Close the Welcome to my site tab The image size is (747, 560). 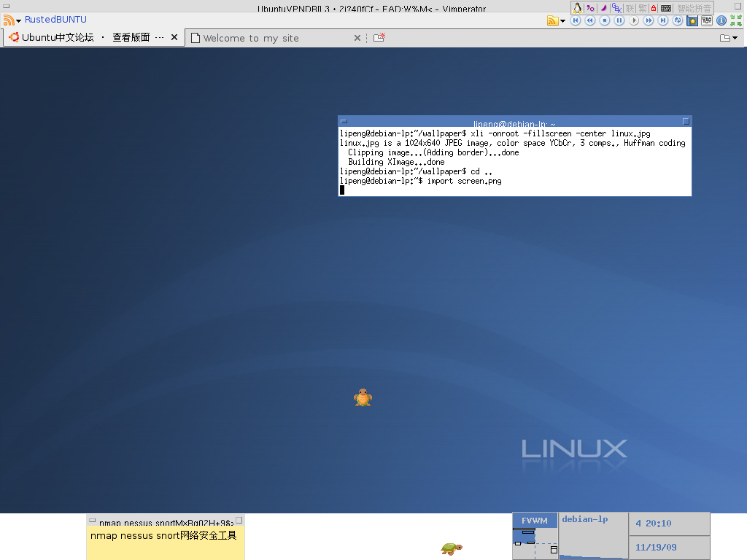coord(357,38)
